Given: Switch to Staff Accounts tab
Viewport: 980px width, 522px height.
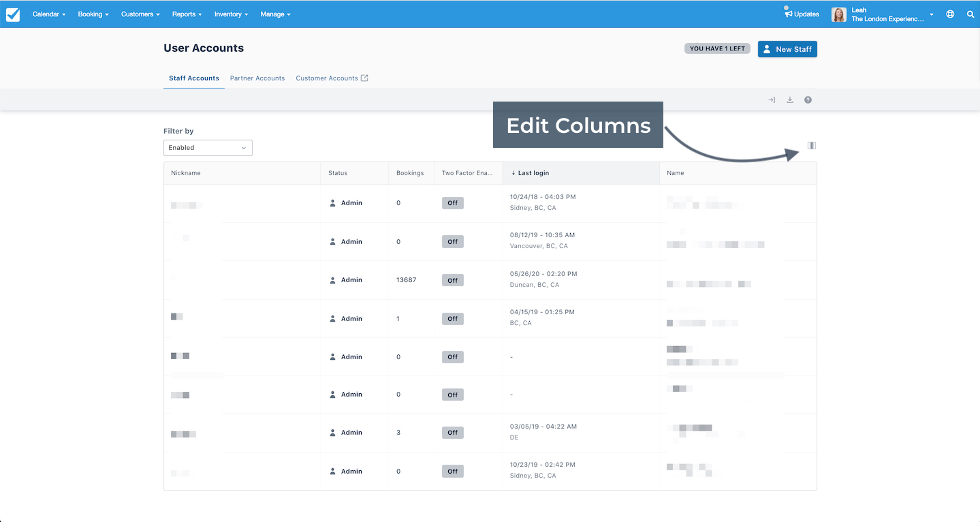Looking at the screenshot, I should [x=194, y=78].
